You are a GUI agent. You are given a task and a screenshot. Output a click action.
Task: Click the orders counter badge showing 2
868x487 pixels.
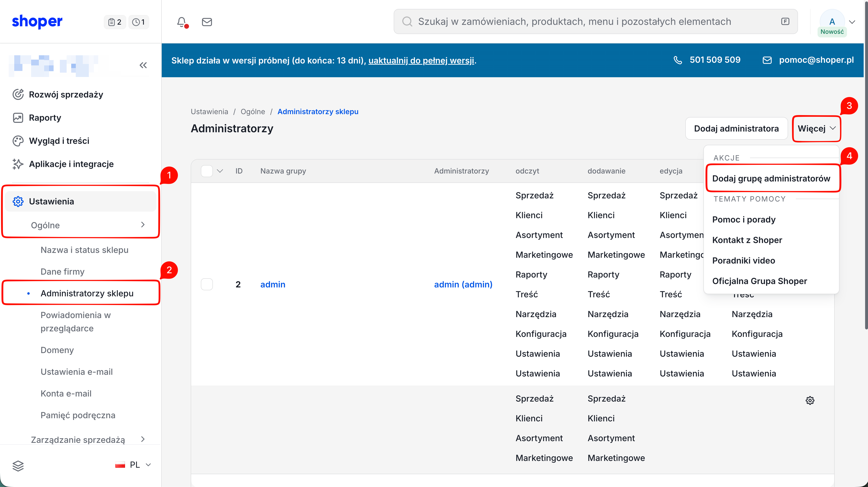pyautogui.click(x=115, y=22)
